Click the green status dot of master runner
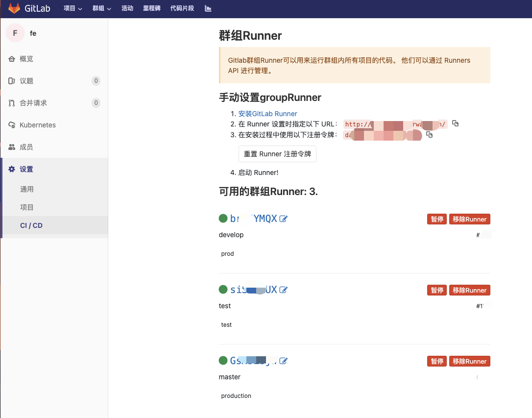This screenshot has width=532, height=418. coord(223,360)
